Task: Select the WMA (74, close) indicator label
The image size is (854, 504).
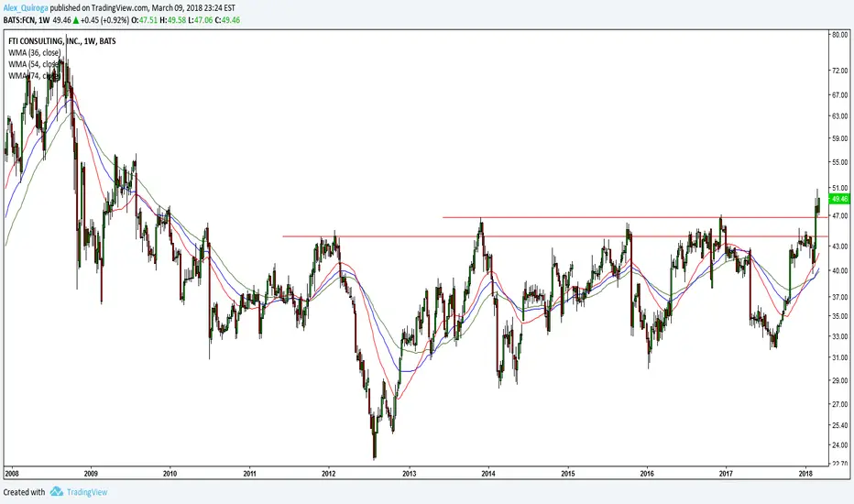Action: tap(34, 76)
